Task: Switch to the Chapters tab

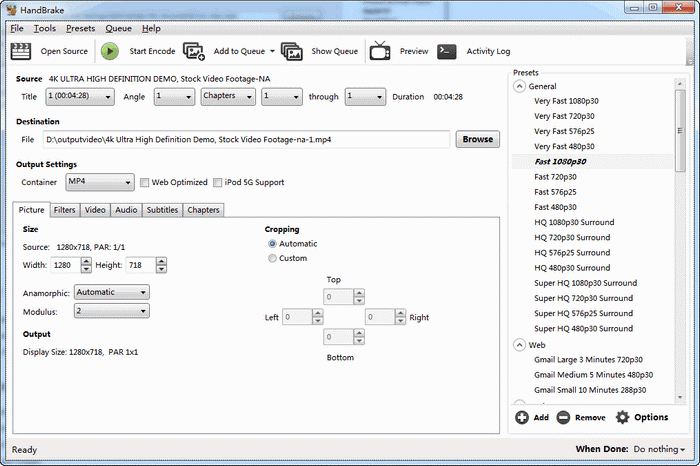Action: (x=203, y=210)
